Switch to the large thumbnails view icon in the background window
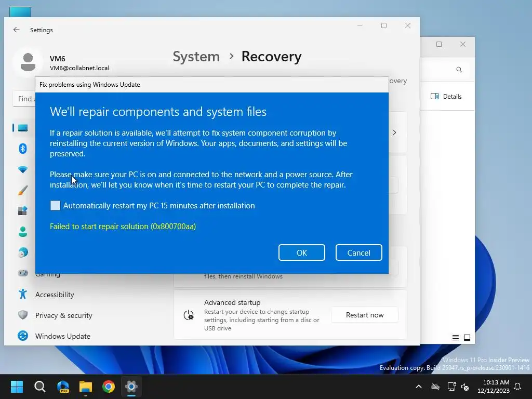 pyautogui.click(x=467, y=338)
